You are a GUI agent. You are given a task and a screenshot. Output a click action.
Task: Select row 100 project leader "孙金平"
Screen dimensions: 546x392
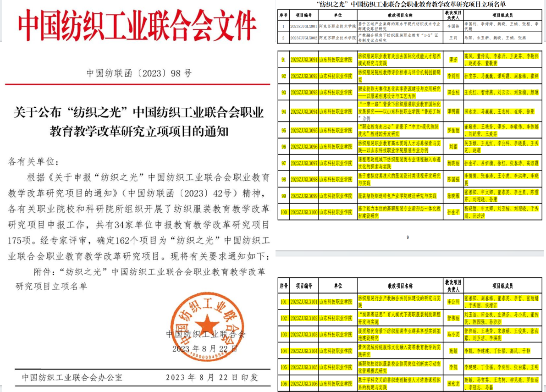click(453, 212)
